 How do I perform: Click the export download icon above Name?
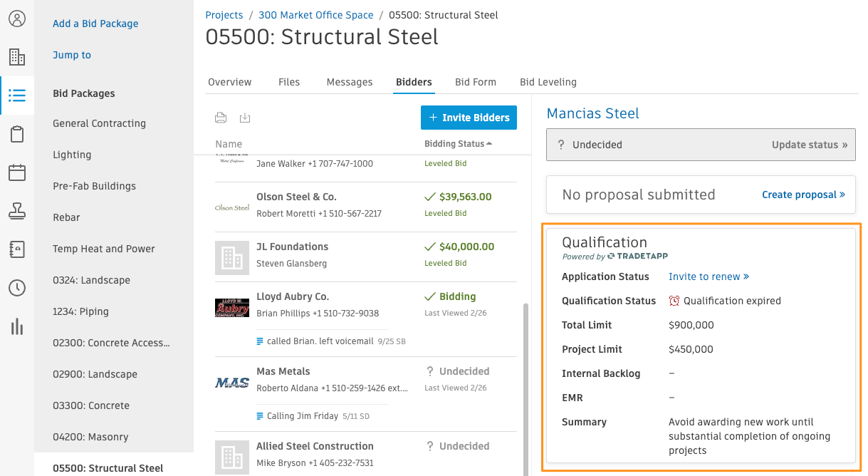(x=245, y=118)
